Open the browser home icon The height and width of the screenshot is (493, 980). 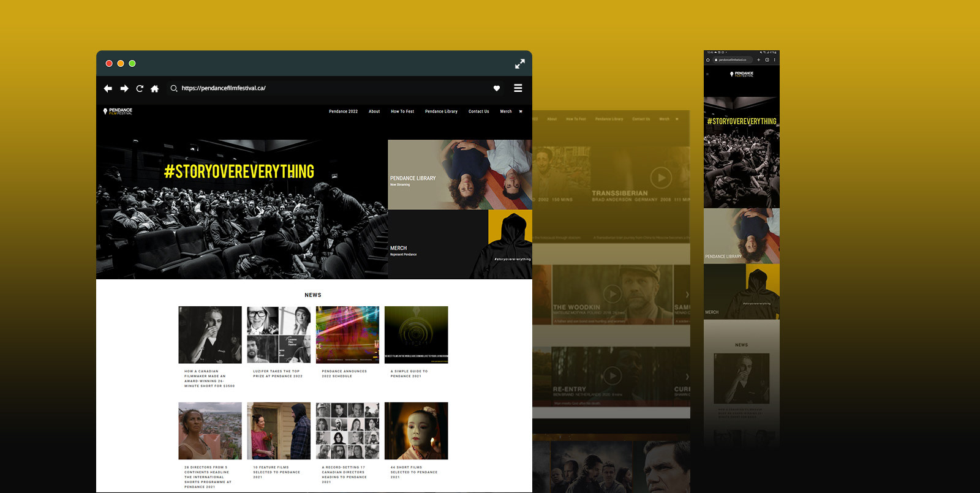tap(154, 89)
